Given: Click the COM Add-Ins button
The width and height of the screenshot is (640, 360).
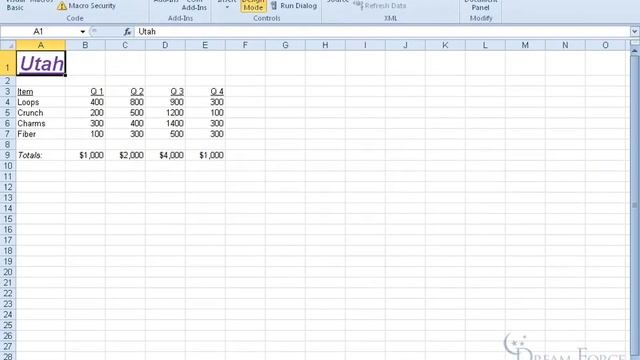Looking at the screenshot, I should click(x=194, y=5).
